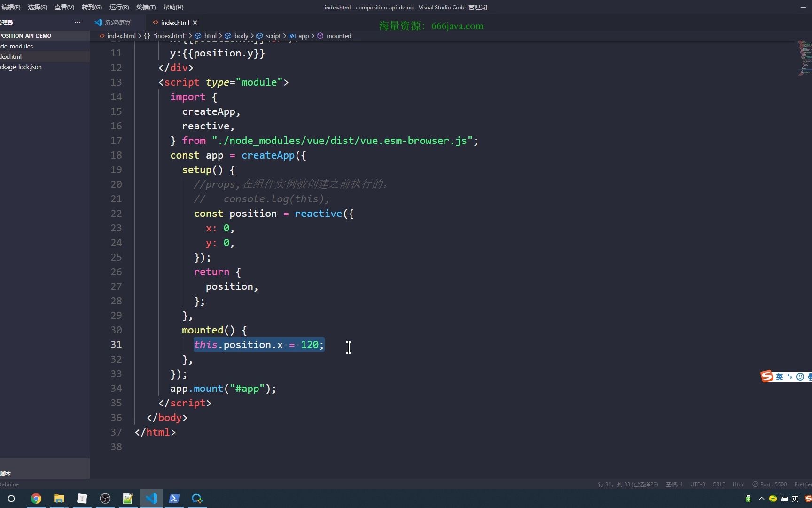Viewport: 812px width, 508px height.
Task: Open package-lock.json in the explorer
Action: pyautogui.click(x=45, y=67)
